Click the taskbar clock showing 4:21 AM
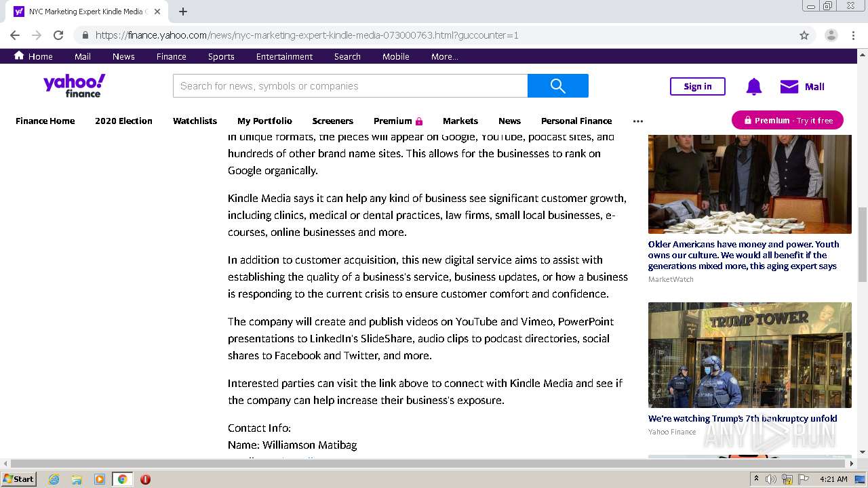 833,479
